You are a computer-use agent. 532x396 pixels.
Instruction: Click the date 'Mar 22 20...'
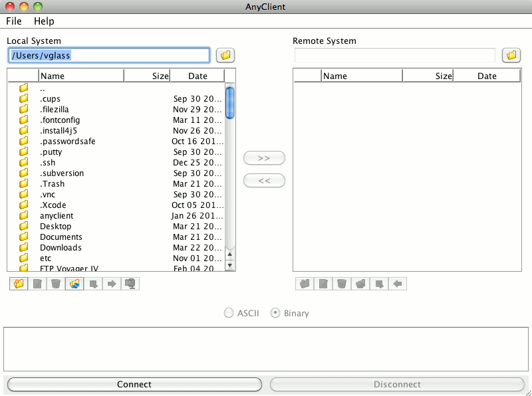198,247
